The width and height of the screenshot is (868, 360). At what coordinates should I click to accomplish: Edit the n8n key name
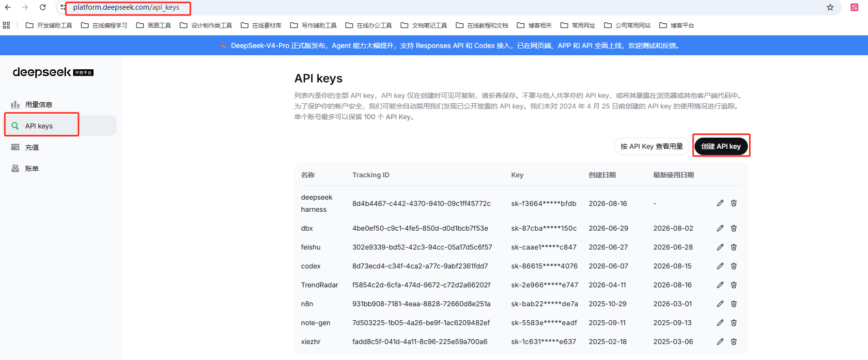tap(720, 304)
